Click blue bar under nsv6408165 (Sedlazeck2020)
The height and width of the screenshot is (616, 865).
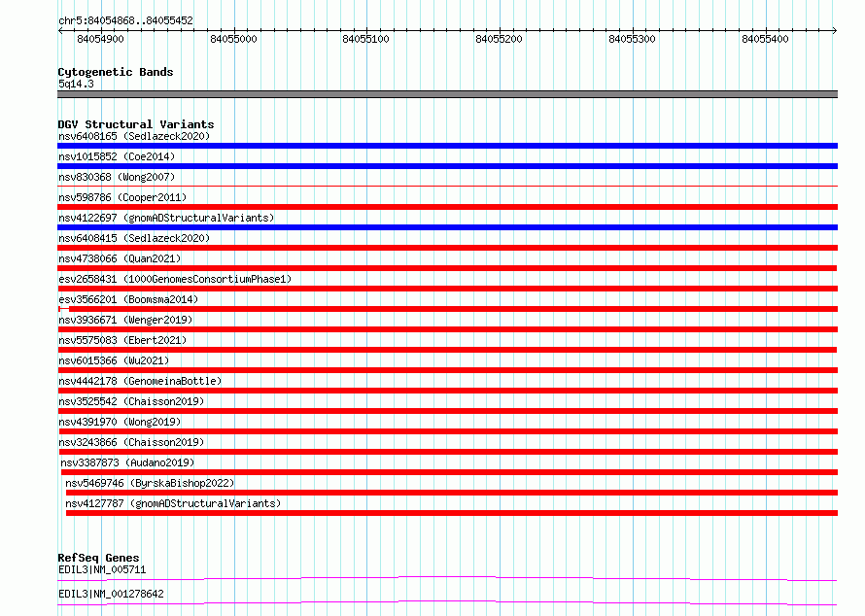(447, 146)
